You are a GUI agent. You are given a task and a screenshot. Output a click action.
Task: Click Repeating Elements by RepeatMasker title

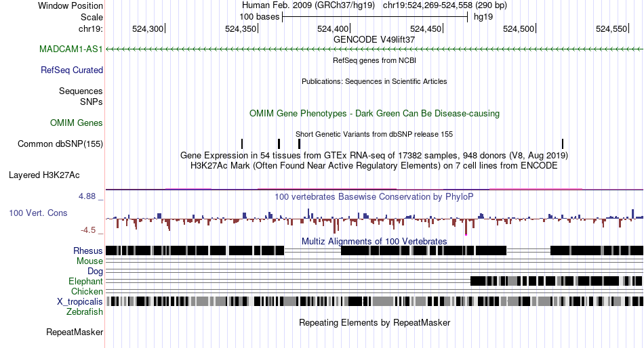point(375,322)
